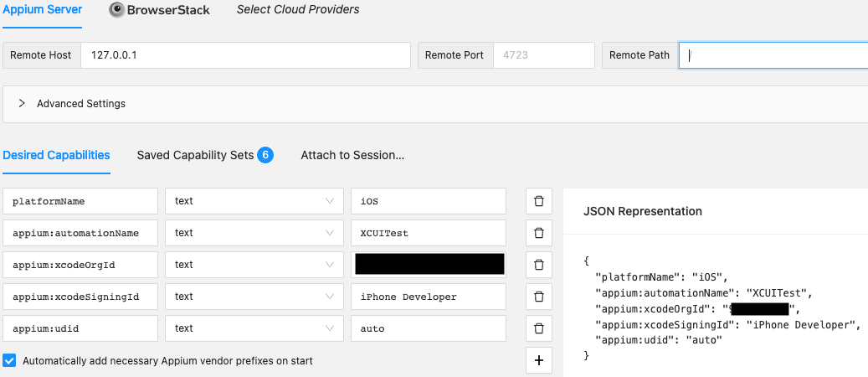This screenshot has height=377, width=868.
Task: Delete the appium:automationName capability row
Action: point(538,233)
